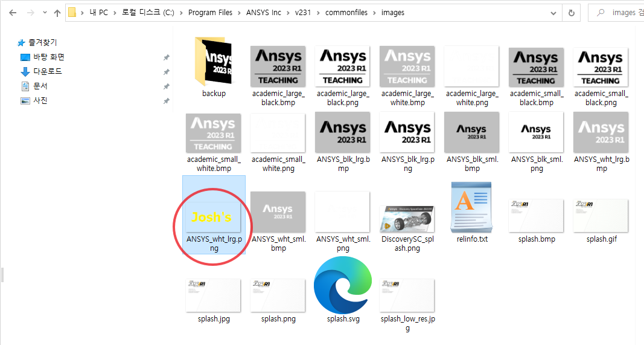Image resolution: width=644 pixels, height=345 pixels.
Task: Click the pin icon next to 바탕 화면
Action: click(167, 57)
